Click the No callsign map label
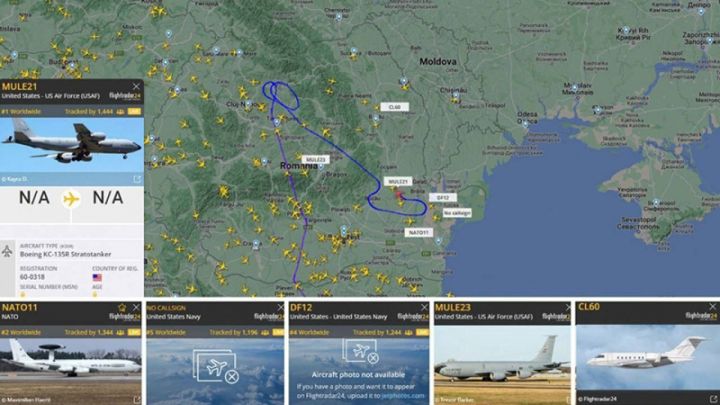The height and width of the screenshot is (405, 720). pos(457,213)
